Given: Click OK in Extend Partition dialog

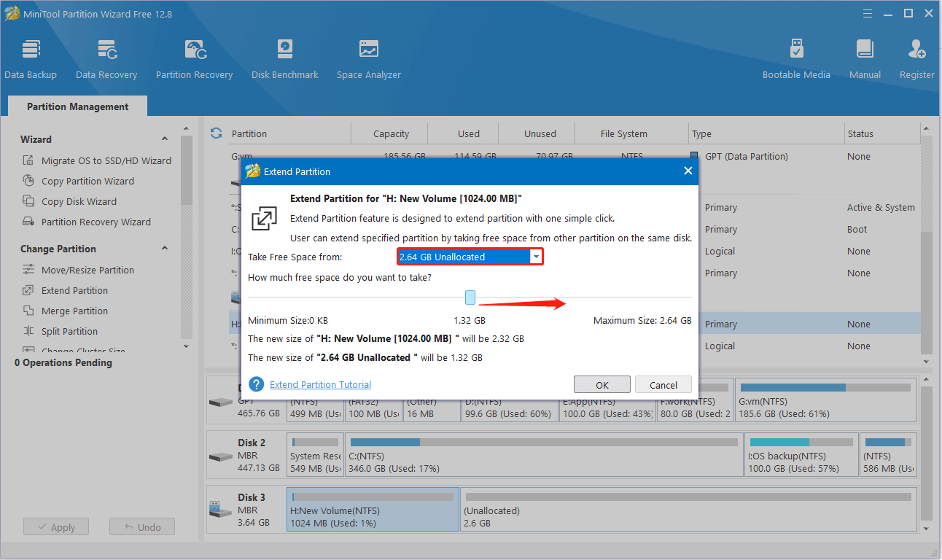Looking at the screenshot, I should point(602,385).
